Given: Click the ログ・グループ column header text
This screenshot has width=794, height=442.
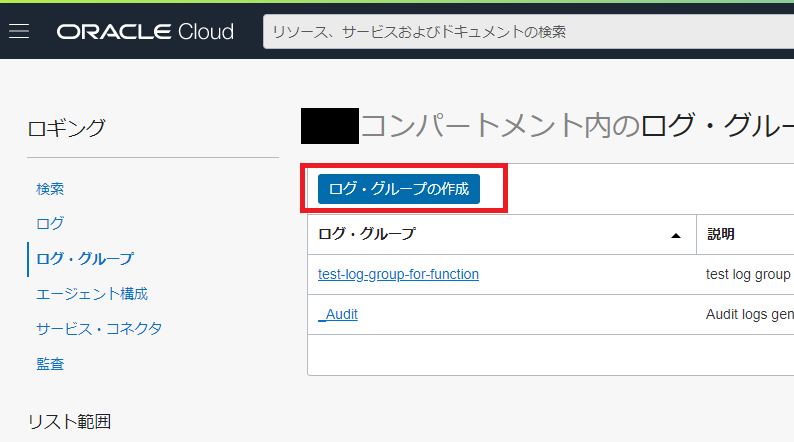Looking at the screenshot, I should (x=367, y=234).
